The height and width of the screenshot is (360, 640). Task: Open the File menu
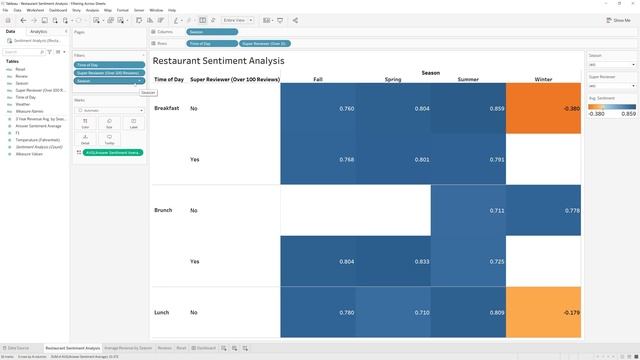click(5, 10)
